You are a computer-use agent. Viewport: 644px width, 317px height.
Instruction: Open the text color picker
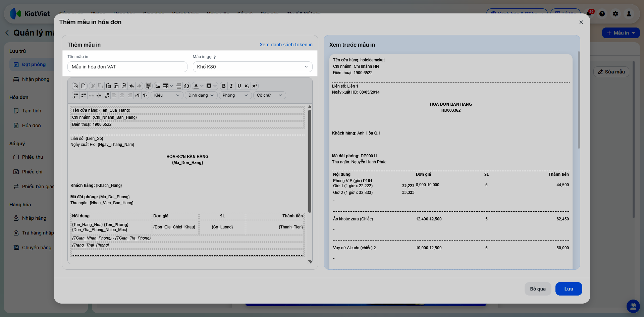(x=198, y=86)
